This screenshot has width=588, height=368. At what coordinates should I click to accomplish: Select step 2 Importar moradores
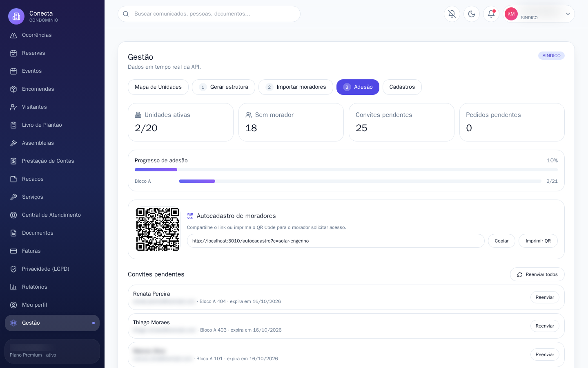[x=296, y=87]
